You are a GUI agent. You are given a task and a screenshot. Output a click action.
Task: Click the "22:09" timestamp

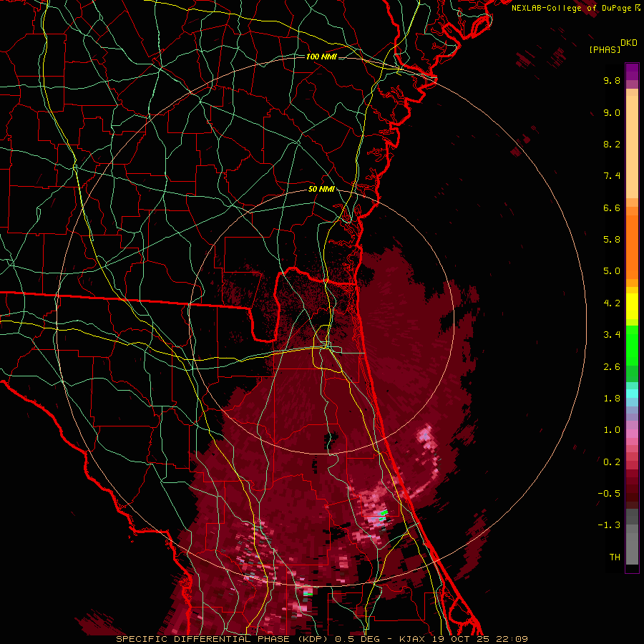(x=512, y=639)
